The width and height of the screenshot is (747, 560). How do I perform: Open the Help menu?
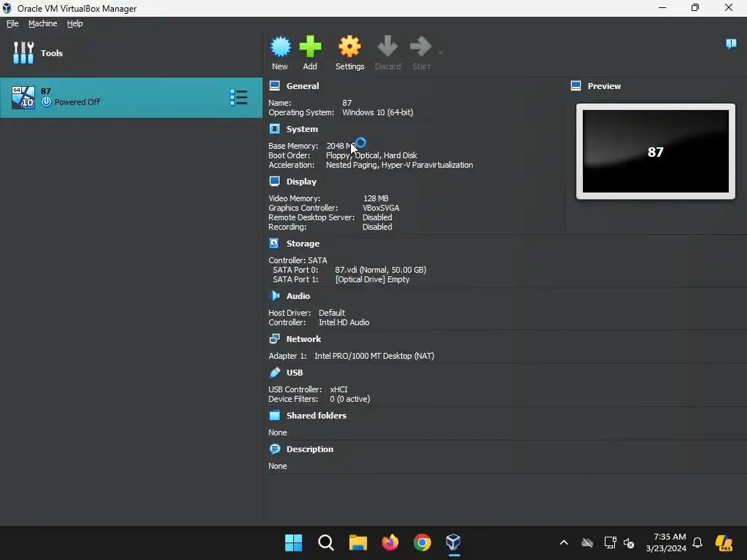point(75,23)
